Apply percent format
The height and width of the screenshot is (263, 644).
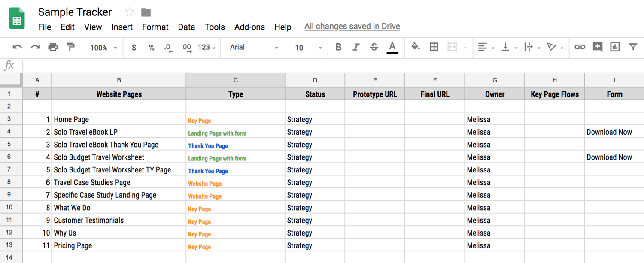click(151, 47)
